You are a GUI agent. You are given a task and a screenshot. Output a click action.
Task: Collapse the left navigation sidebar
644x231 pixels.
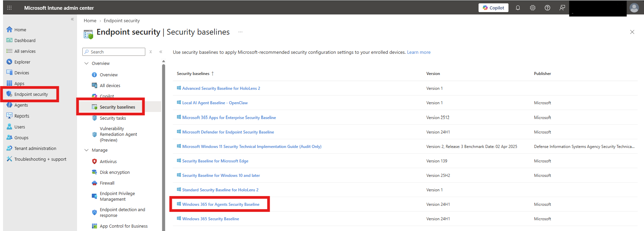point(72,19)
